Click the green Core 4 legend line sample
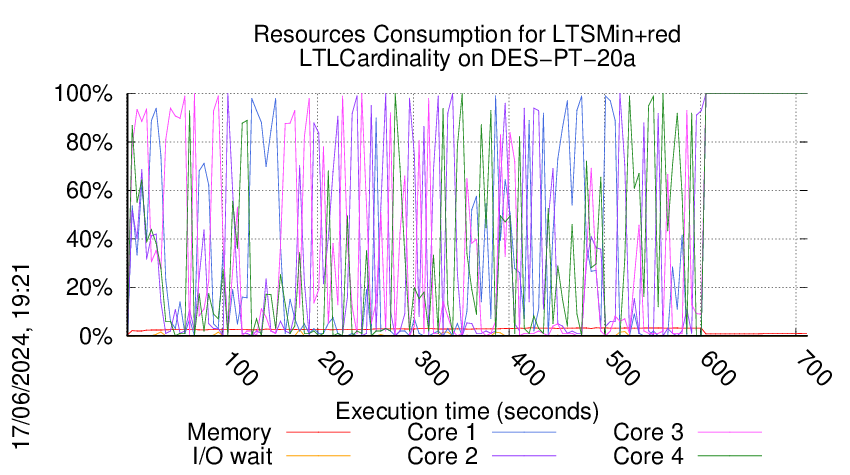 coord(730,456)
